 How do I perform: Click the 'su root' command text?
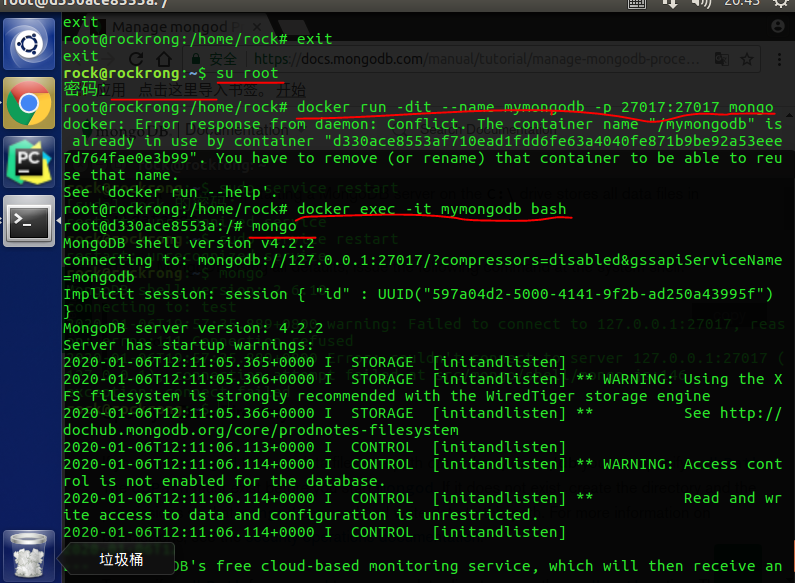247,73
